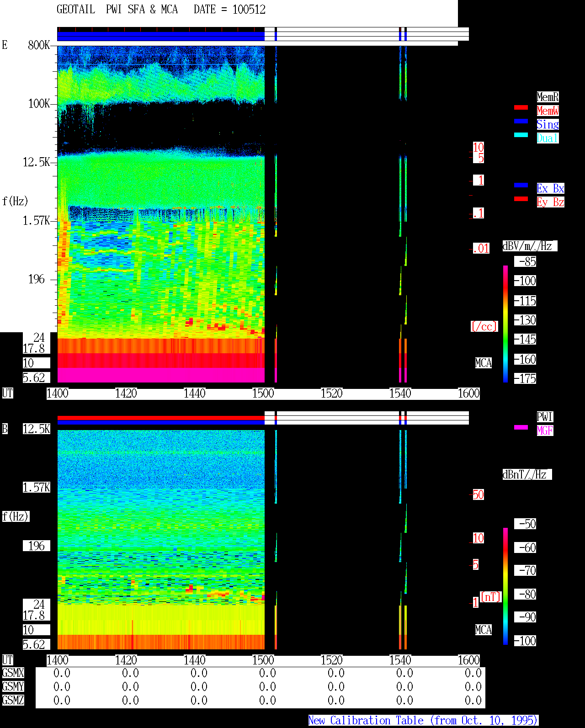Click the 12.5K label in B panel
The height and width of the screenshot is (728, 585).
37,429
